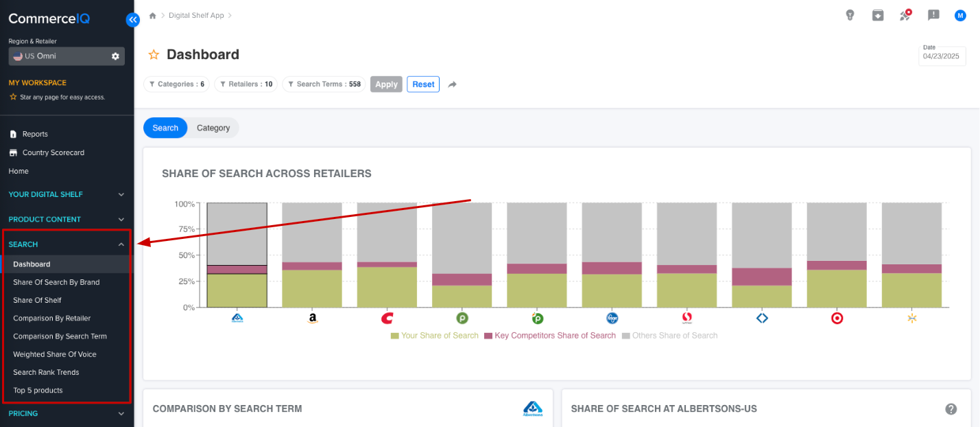This screenshot has width=980, height=427.
Task: Select the Amazon retailer logo on chart axis
Action: click(313, 319)
